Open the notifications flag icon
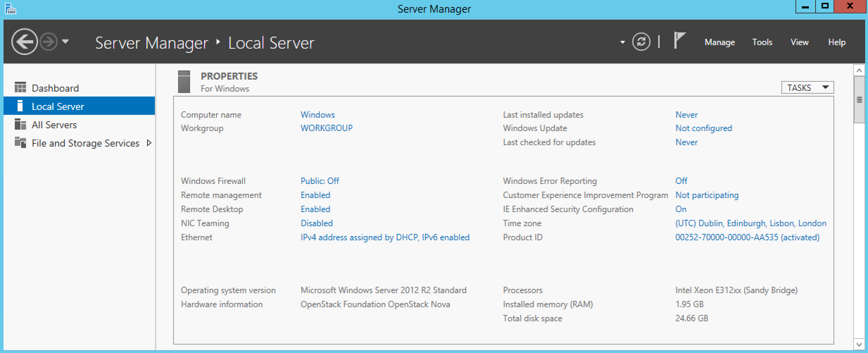Screen dimensions: 868x353 679,40
